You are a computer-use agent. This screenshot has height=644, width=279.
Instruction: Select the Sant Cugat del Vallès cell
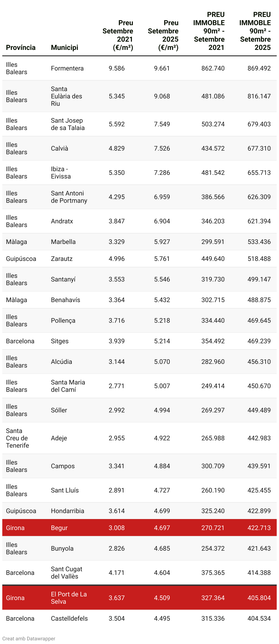pos(67,573)
